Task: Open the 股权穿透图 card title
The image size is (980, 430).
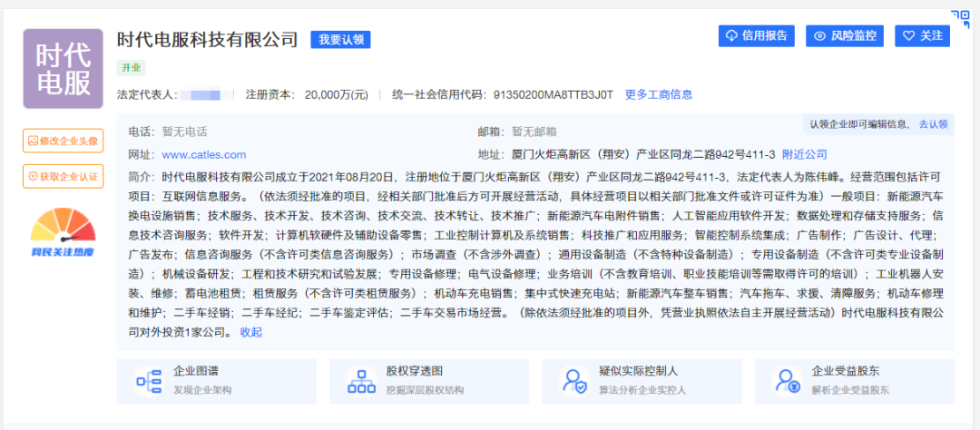Action: [415, 371]
